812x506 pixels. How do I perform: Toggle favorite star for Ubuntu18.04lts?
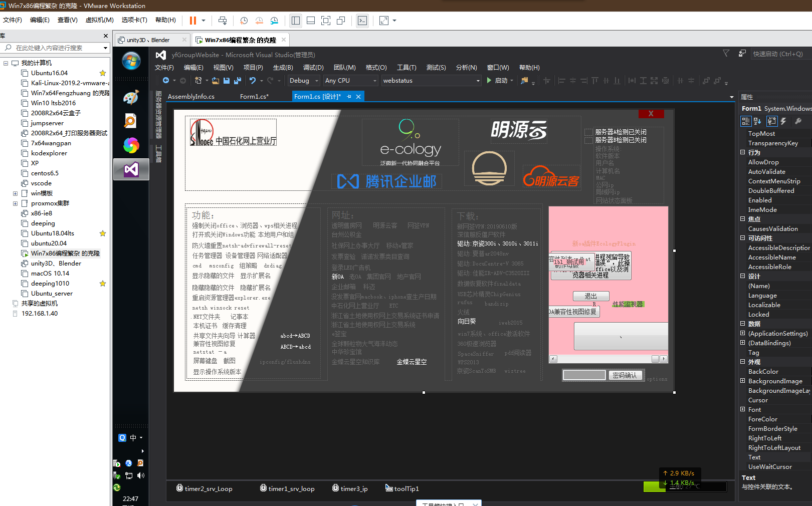[x=103, y=233]
